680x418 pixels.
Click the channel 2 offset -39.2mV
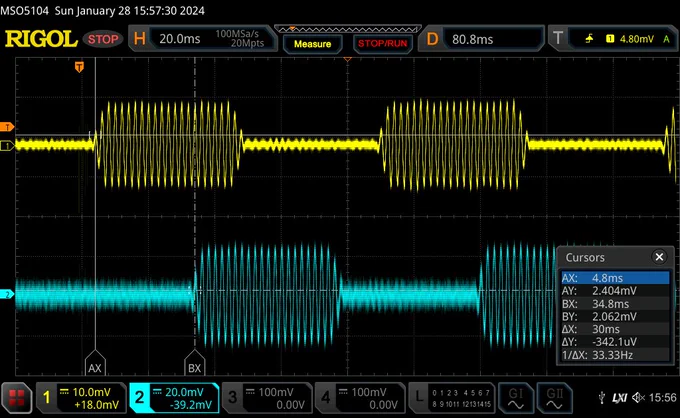pyautogui.click(x=191, y=405)
